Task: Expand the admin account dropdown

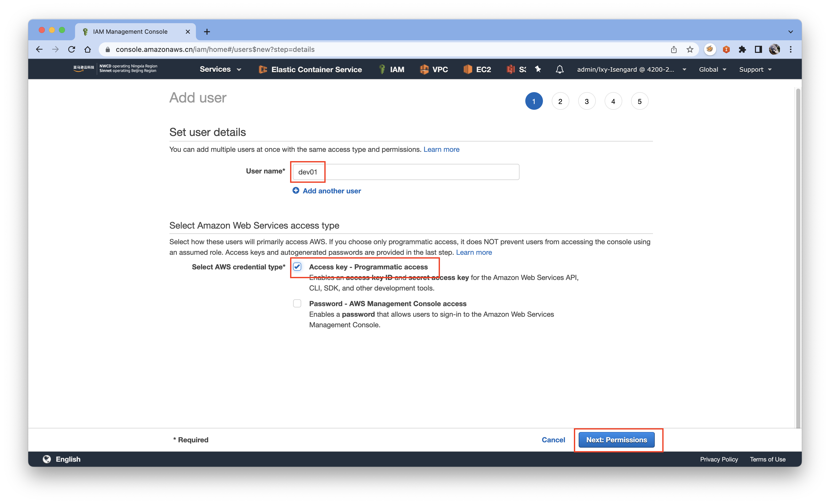Action: (x=632, y=69)
